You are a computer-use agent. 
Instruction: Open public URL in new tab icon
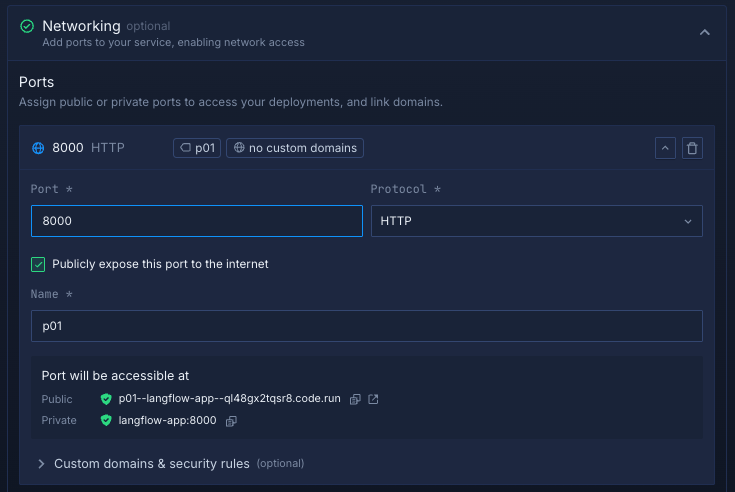click(x=373, y=399)
